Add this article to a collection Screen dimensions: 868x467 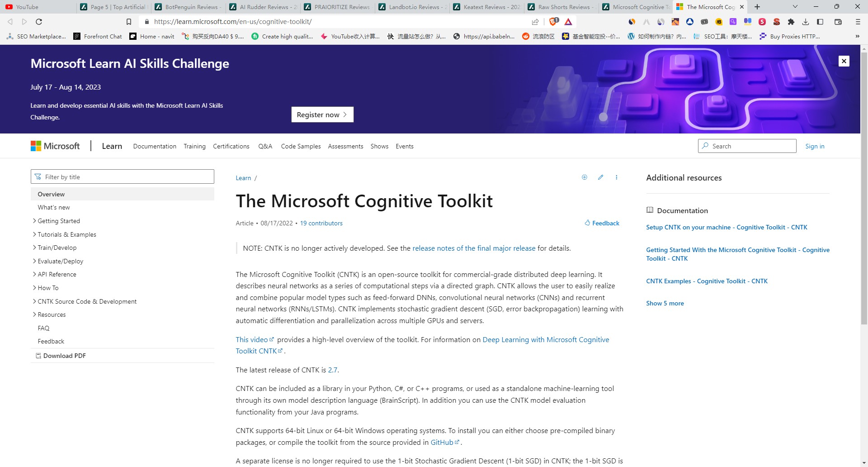pos(585,177)
